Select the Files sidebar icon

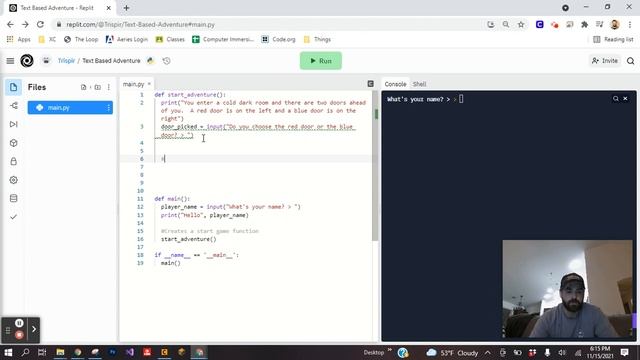click(x=13, y=87)
